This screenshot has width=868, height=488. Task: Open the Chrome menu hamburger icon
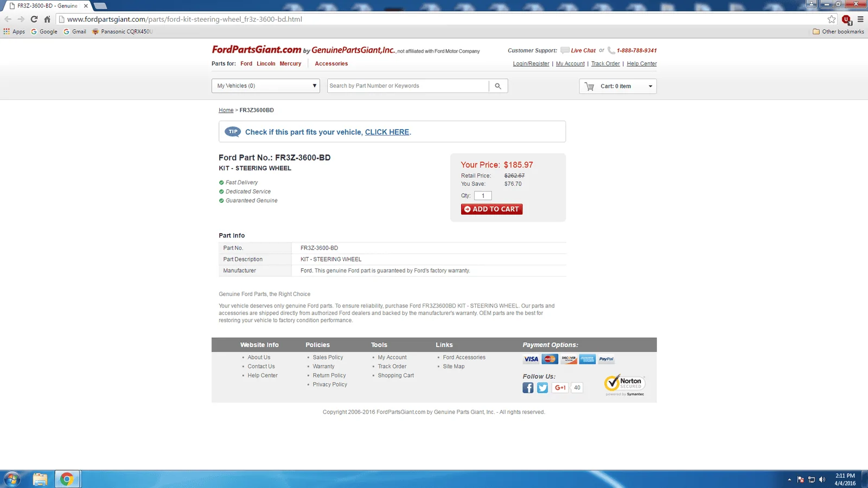[860, 19]
